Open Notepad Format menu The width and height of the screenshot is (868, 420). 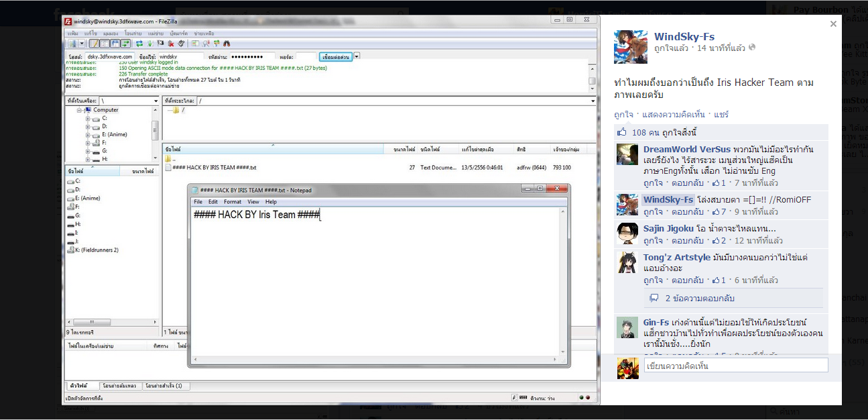[x=233, y=201]
